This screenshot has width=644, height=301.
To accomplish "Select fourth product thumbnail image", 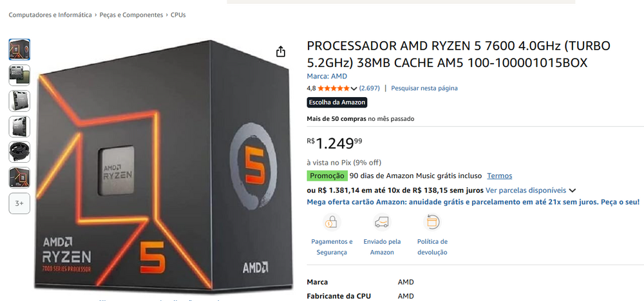I will coord(19,126).
